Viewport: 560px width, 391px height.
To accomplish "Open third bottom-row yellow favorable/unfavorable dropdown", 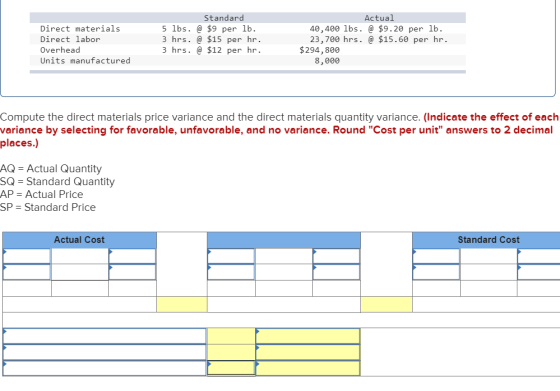I will [308, 368].
